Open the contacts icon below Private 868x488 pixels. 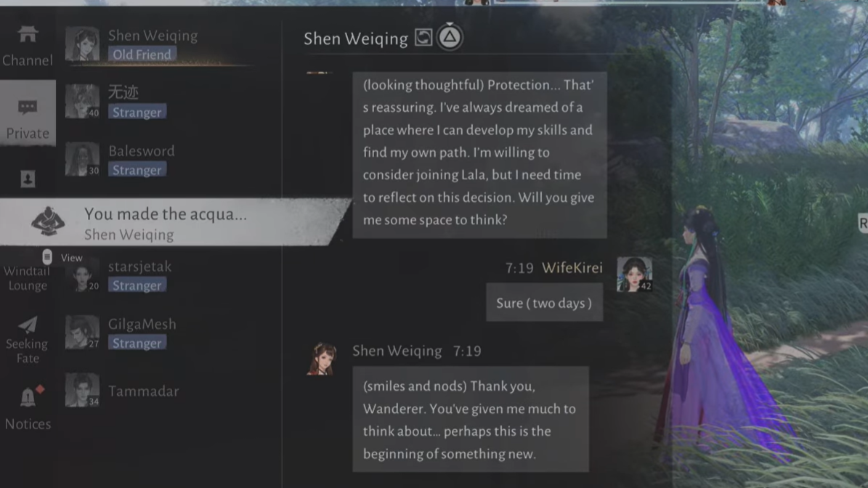click(28, 179)
